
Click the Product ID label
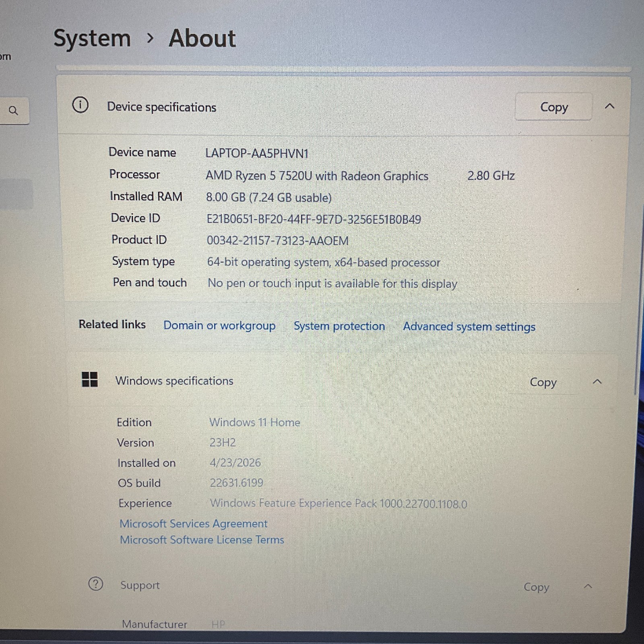click(x=139, y=239)
